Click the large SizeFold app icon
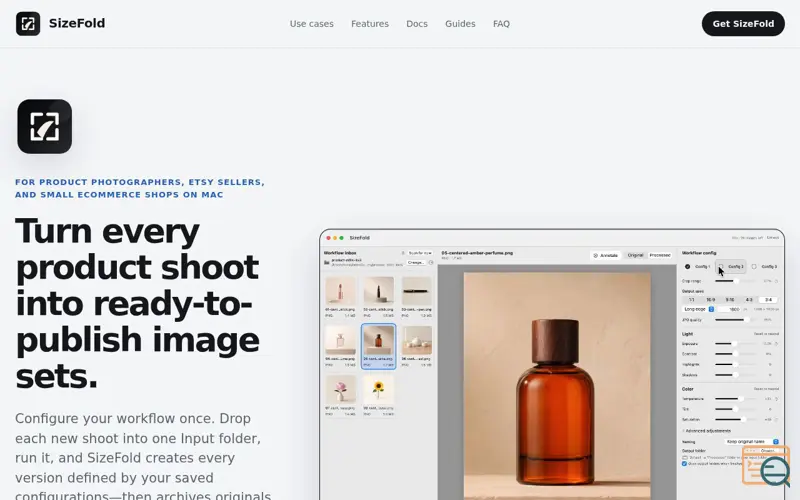Screen dimensions: 800x500 (x=44, y=126)
